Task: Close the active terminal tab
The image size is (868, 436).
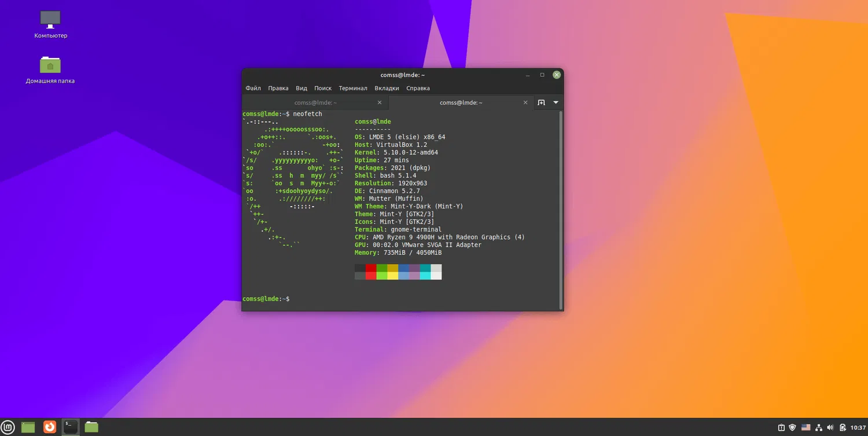Action: click(525, 102)
